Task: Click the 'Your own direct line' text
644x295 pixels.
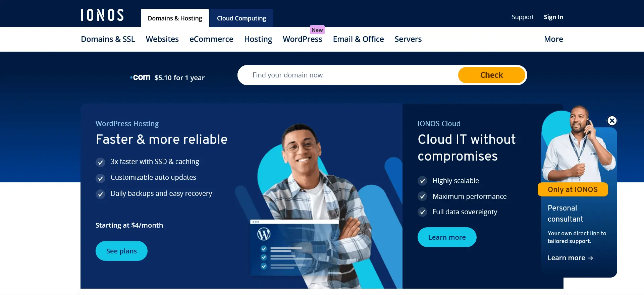Action: click(577, 237)
